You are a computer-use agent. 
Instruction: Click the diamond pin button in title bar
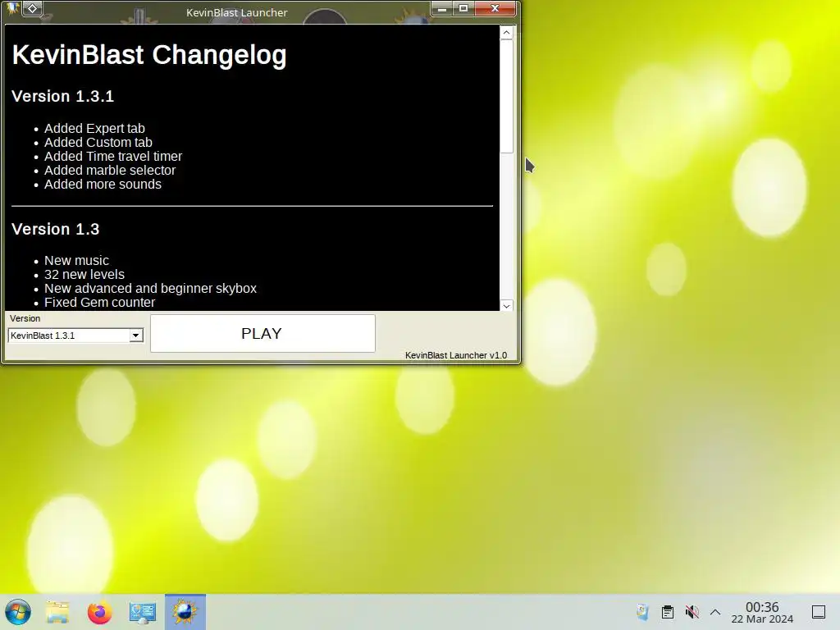click(32, 8)
